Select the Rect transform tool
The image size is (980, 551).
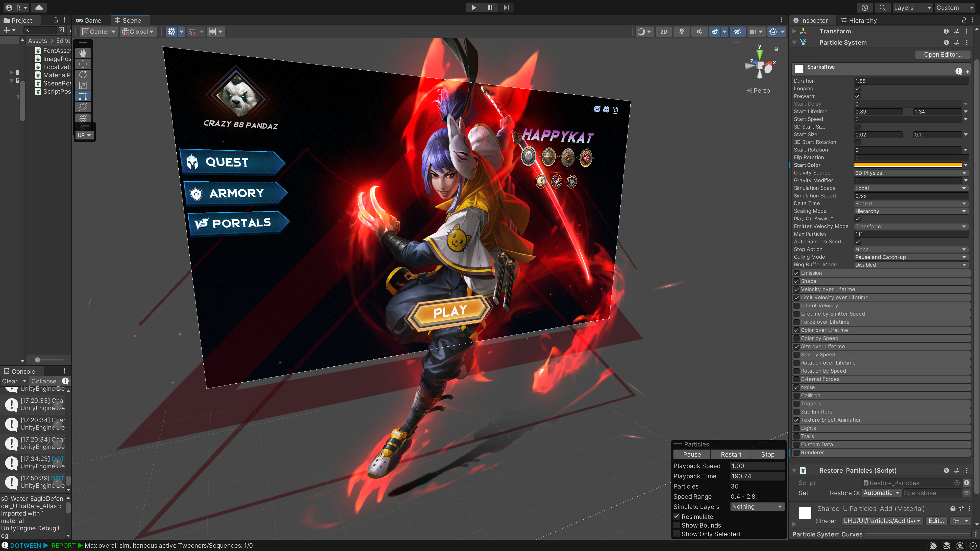pyautogui.click(x=83, y=96)
